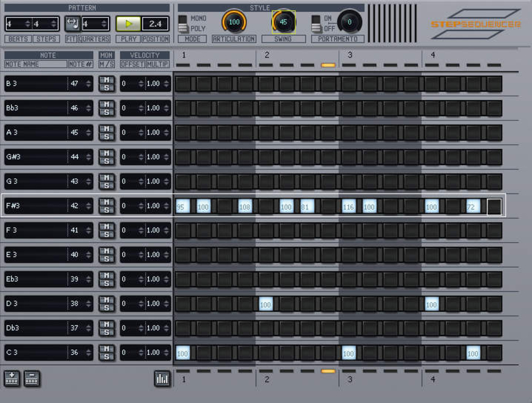
Task: Enable last empty step in F#3 row
Action: click(x=494, y=207)
